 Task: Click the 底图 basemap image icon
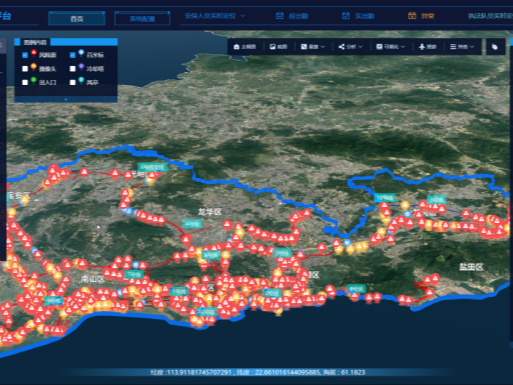pos(272,47)
